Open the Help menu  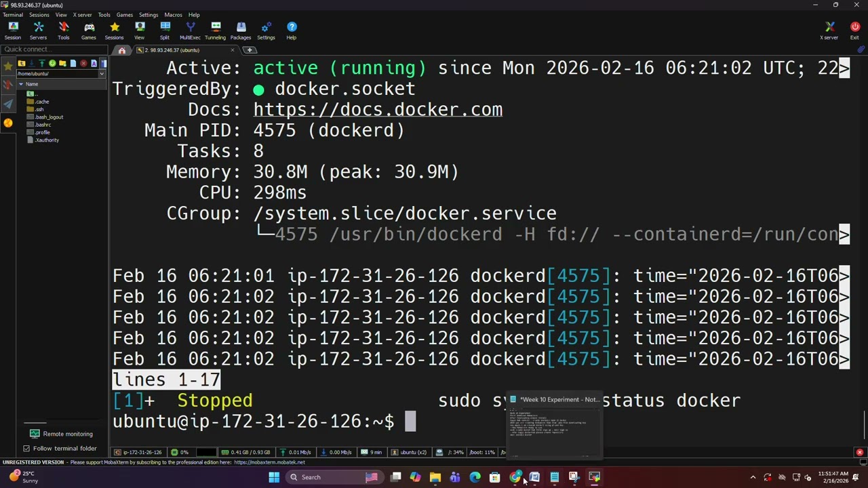pyautogui.click(x=194, y=15)
